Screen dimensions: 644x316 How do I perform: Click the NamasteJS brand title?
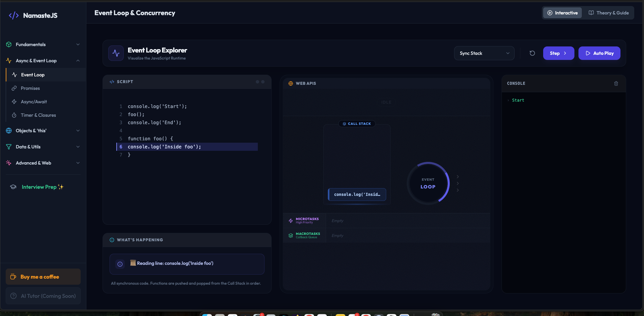pyautogui.click(x=40, y=15)
